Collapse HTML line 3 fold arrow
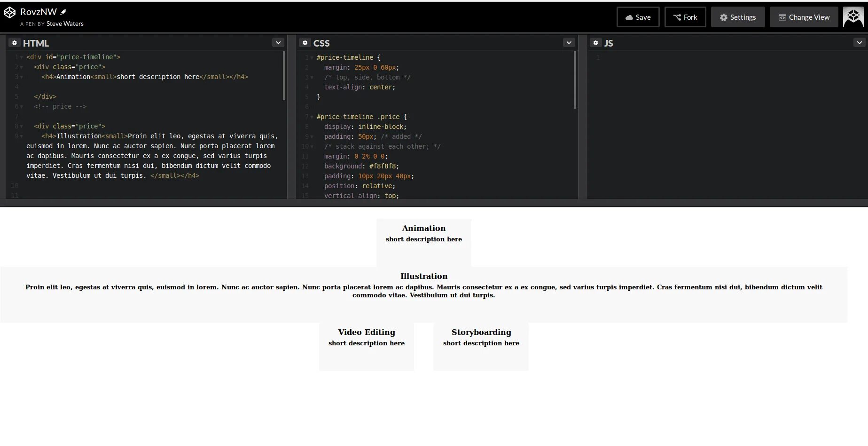Image resolution: width=868 pixels, height=446 pixels. pos(22,77)
